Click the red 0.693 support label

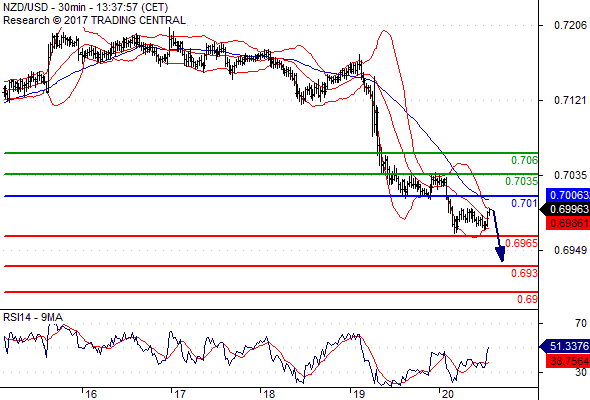(x=524, y=273)
